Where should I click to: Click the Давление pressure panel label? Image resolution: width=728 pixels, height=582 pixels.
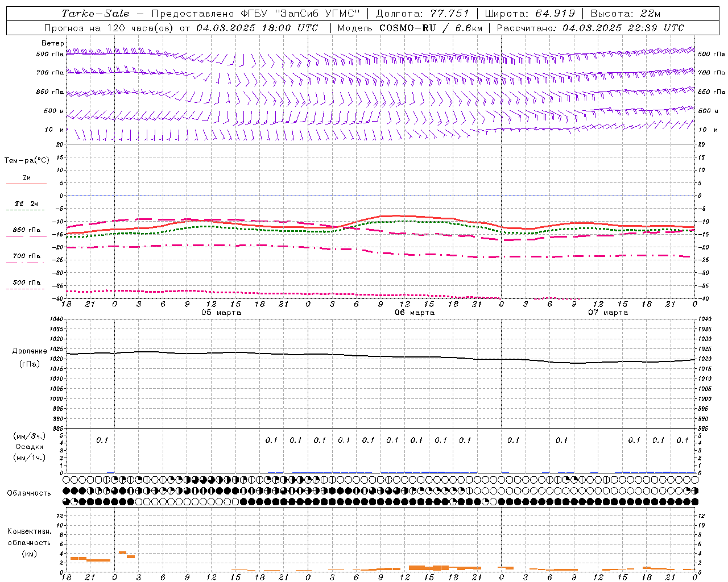click(x=30, y=351)
